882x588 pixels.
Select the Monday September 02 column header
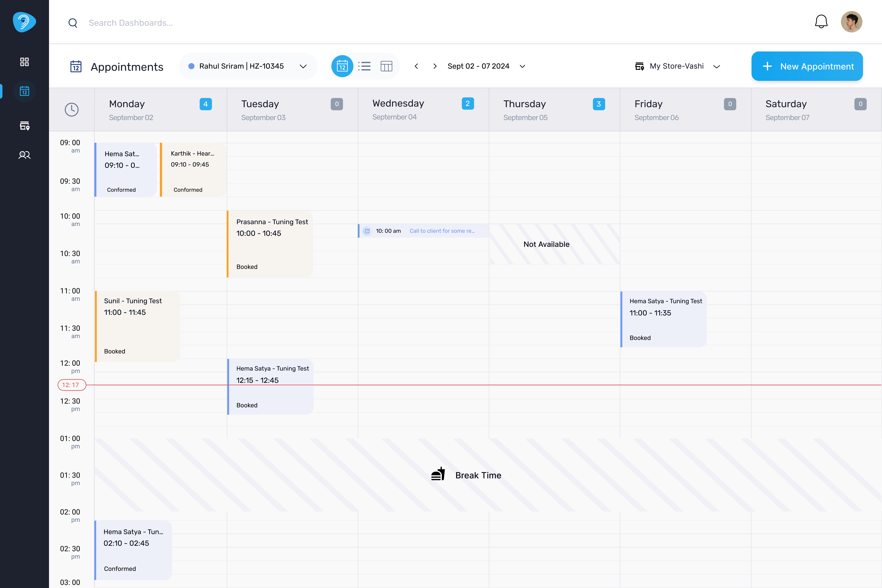coord(160,109)
